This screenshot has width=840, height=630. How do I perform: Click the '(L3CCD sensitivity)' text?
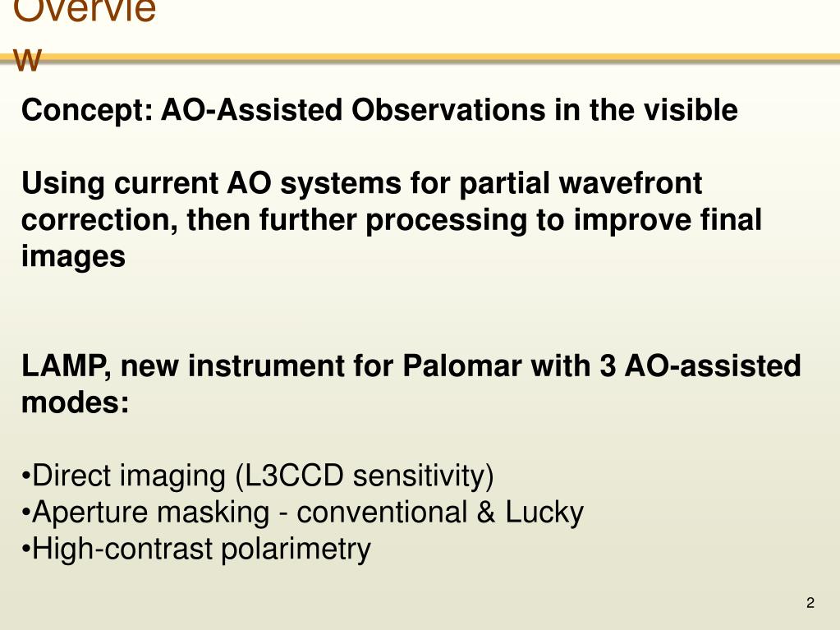click(365, 476)
